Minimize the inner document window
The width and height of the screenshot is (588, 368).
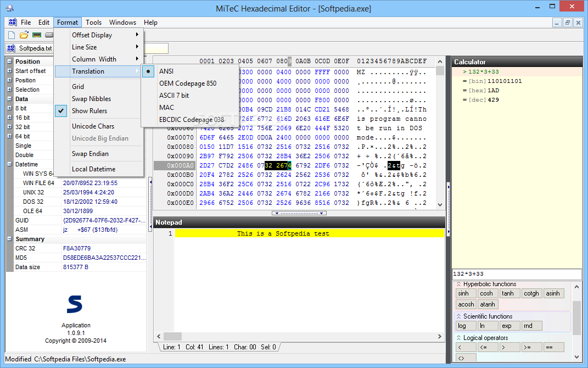pyautogui.click(x=557, y=23)
